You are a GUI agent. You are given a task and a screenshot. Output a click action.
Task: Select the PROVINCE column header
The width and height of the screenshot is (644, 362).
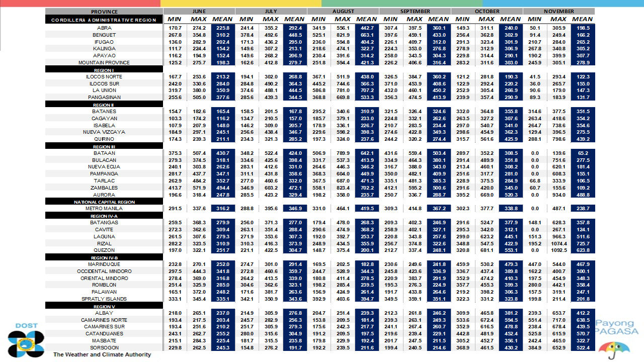[x=105, y=12]
